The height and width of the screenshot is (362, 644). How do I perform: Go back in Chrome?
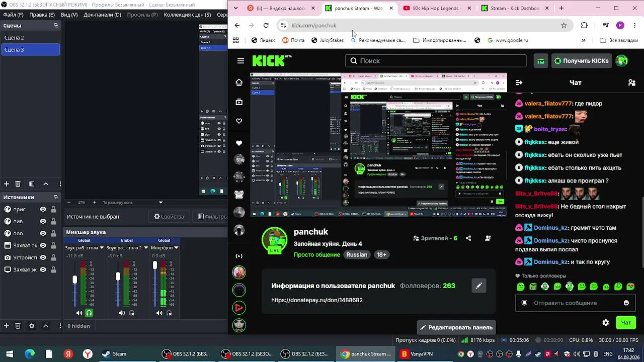(237, 25)
